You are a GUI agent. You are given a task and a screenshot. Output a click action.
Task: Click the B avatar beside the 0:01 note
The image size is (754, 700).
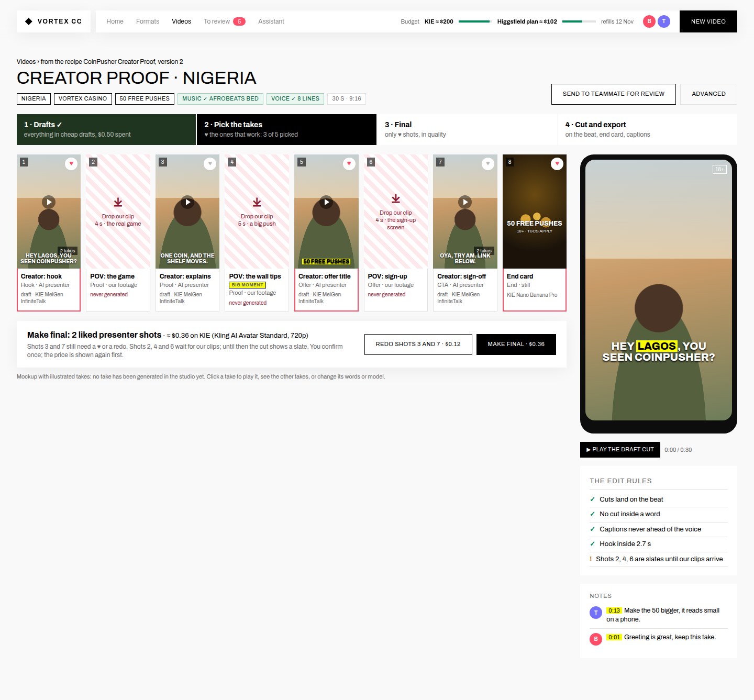[x=596, y=639]
